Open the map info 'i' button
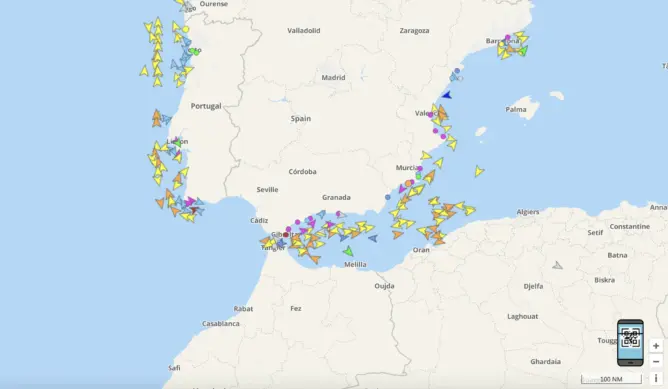 point(656,378)
